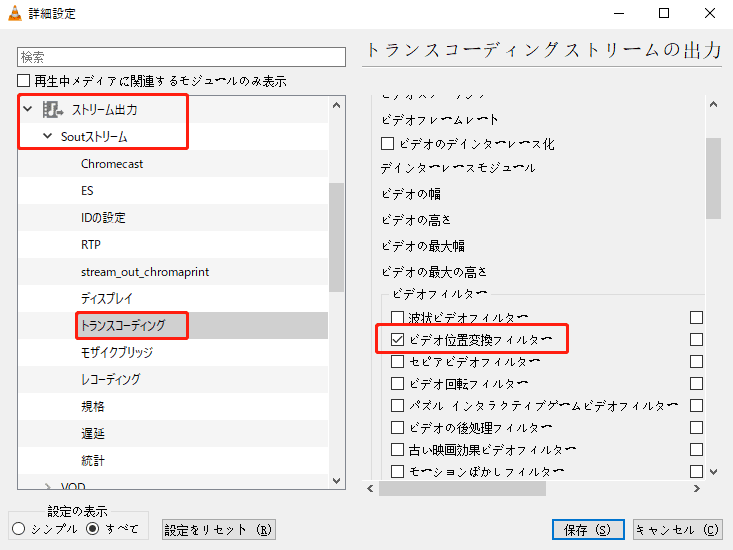Enable 波状ビデオフィルター checkbox
This screenshot has width=733, height=550.
point(397,318)
